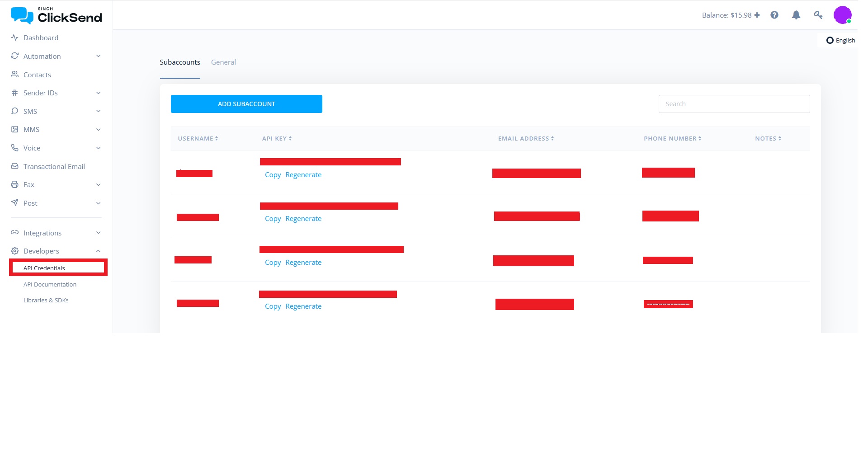Viewport: 868px width, 470px height.
Task: Click the API key icon in the top bar
Action: tap(818, 15)
